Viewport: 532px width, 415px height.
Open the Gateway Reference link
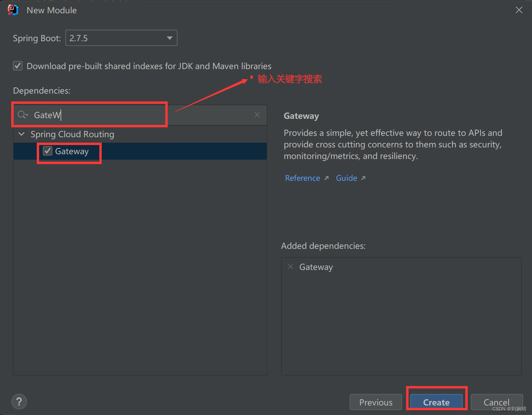pyautogui.click(x=302, y=178)
